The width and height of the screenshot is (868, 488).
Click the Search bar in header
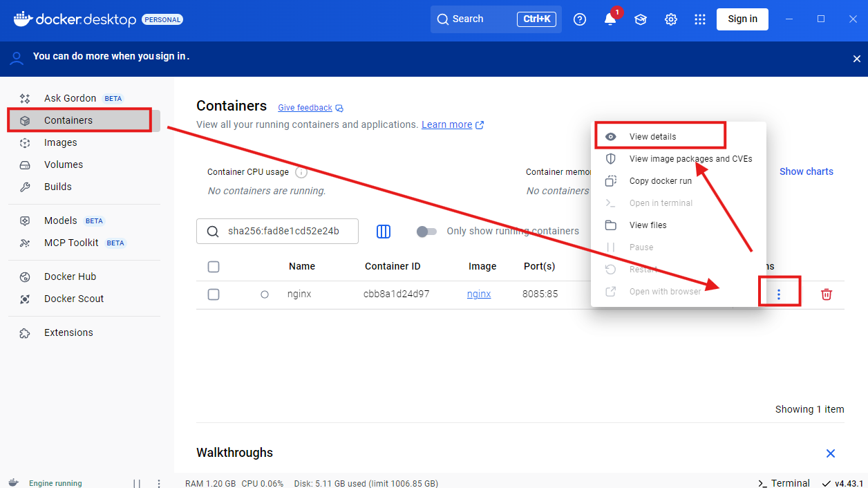(496, 19)
